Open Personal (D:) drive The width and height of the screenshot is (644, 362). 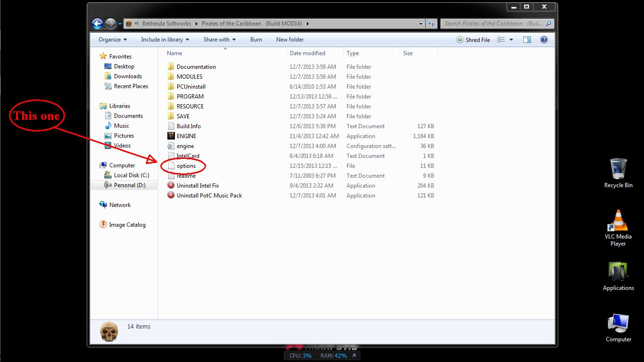(x=130, y=185)
